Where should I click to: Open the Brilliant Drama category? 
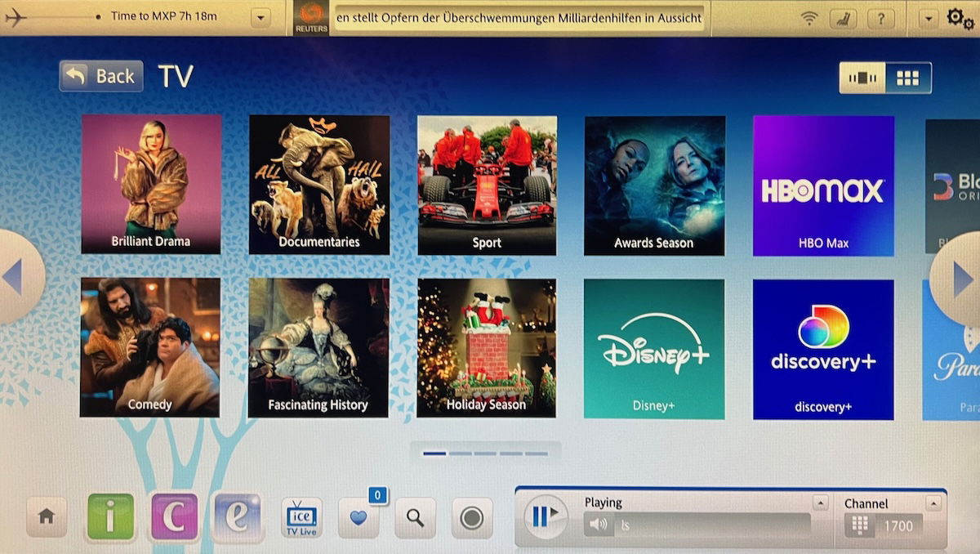(x=151, y=184)
